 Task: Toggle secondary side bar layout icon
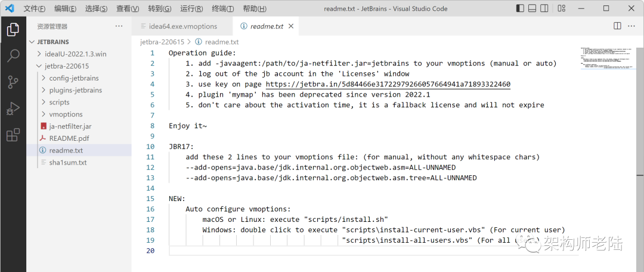(544, 8)
